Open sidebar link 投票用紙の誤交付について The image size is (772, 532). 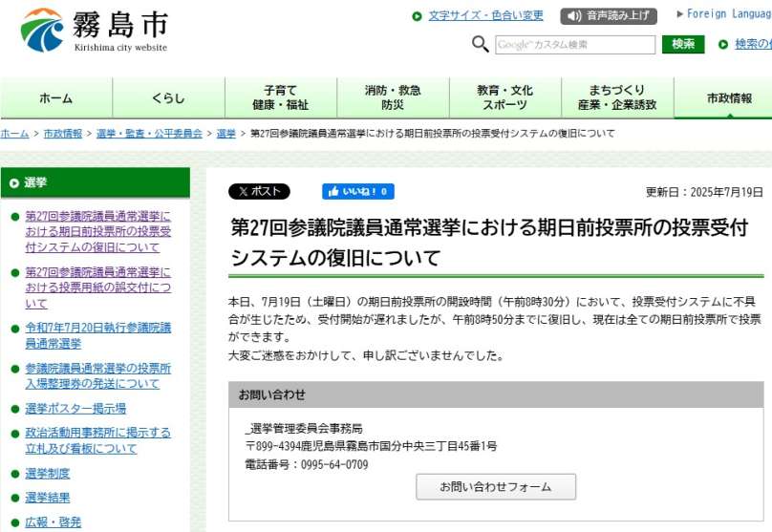[98, 287]
